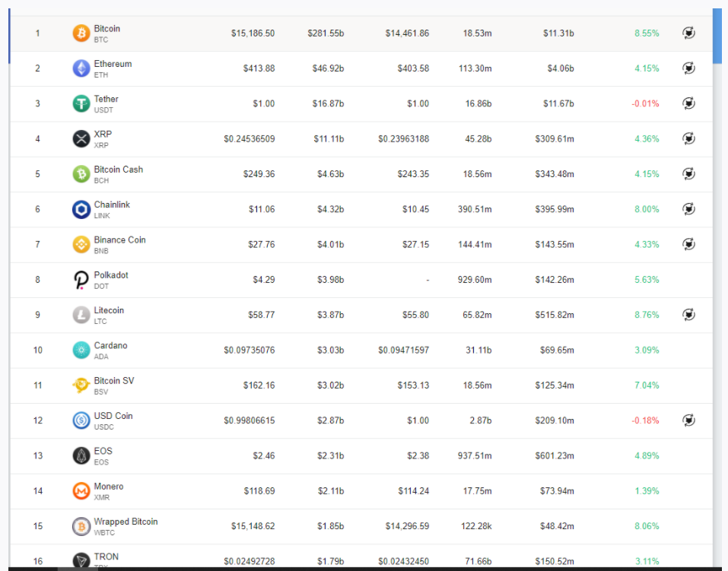This screenshot has height=571, width=728.
Task: Open the Polkadot coin name link
Action: [111, 275]
